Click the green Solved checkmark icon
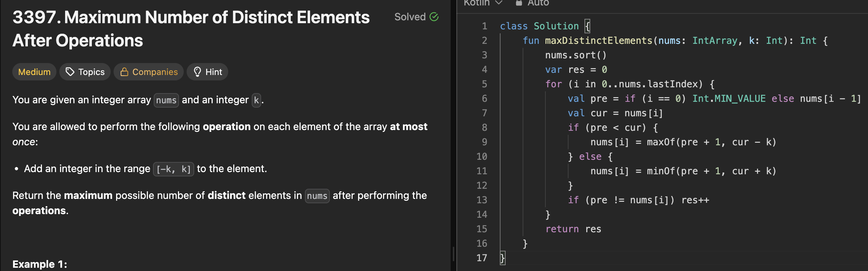 tap(434, 17)
